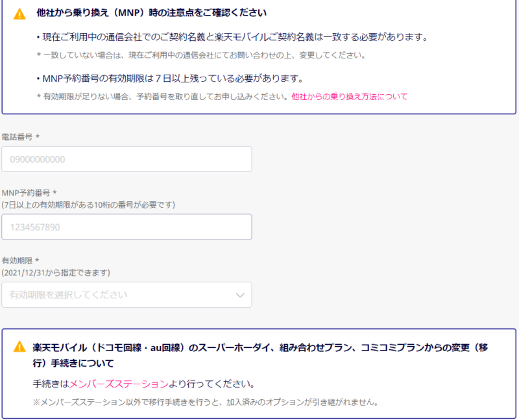Click the warning icon beside MNP注意点 heading
Viewport: 519px width, 420px height.
pos(19,14)
